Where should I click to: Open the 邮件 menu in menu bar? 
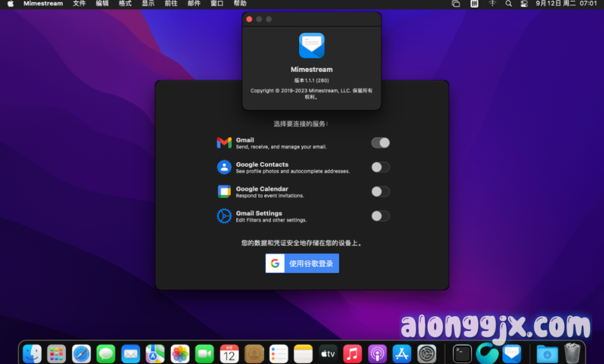click(x=194, y=4)
